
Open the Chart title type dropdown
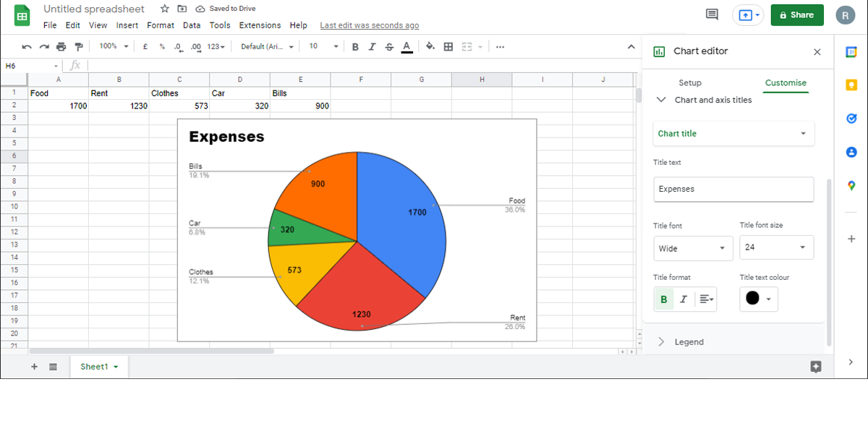tap(733, 134)
